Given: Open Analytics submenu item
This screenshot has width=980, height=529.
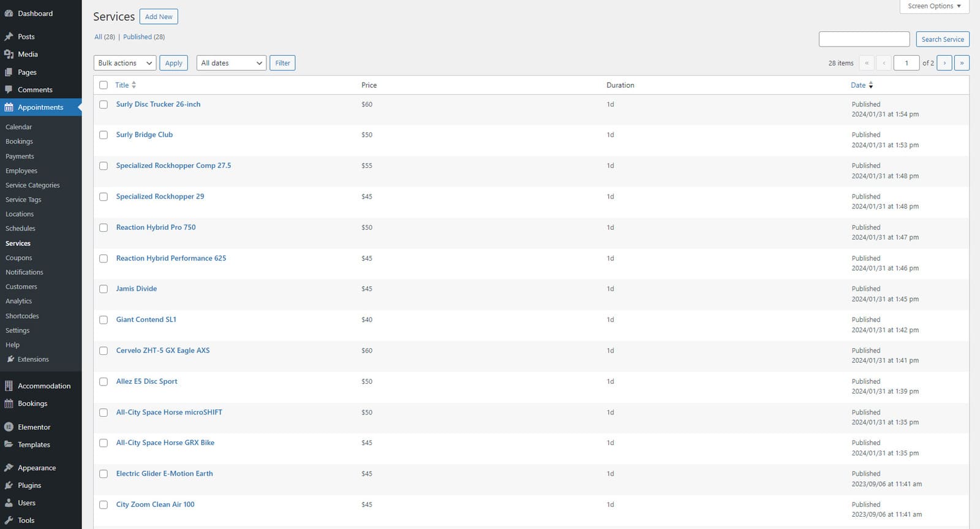Looking at the screenshot, I should (19, 301).
